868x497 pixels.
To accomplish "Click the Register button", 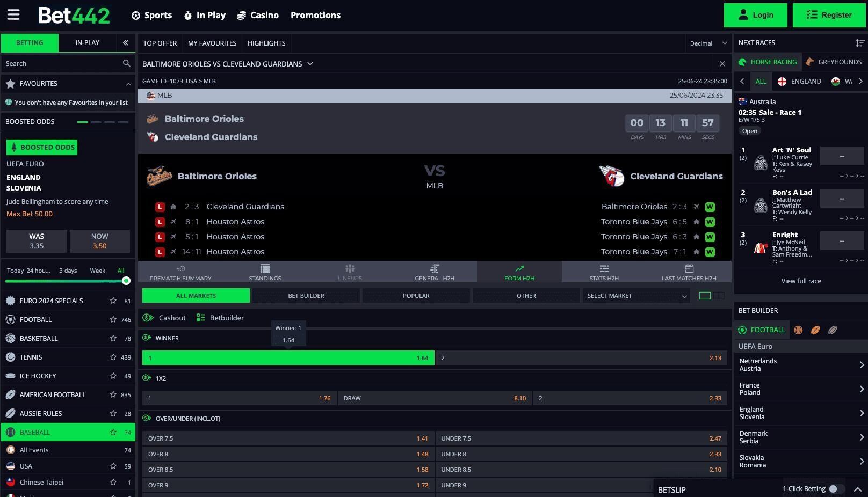I will pos(829,15).
